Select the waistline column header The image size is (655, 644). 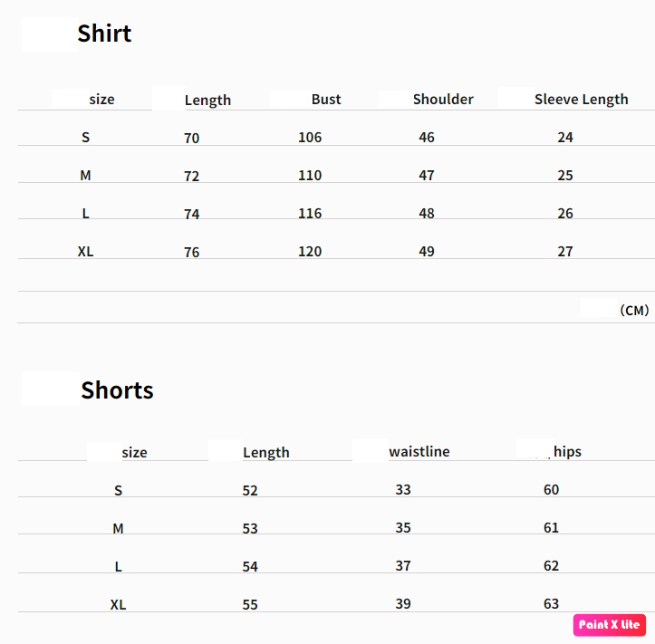(419, 452)
